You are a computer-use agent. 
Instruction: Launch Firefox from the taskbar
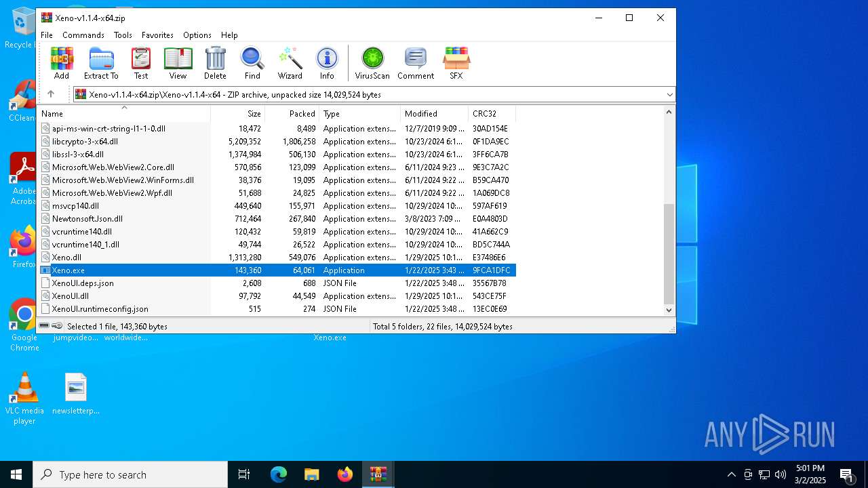[x=345, y=474]
